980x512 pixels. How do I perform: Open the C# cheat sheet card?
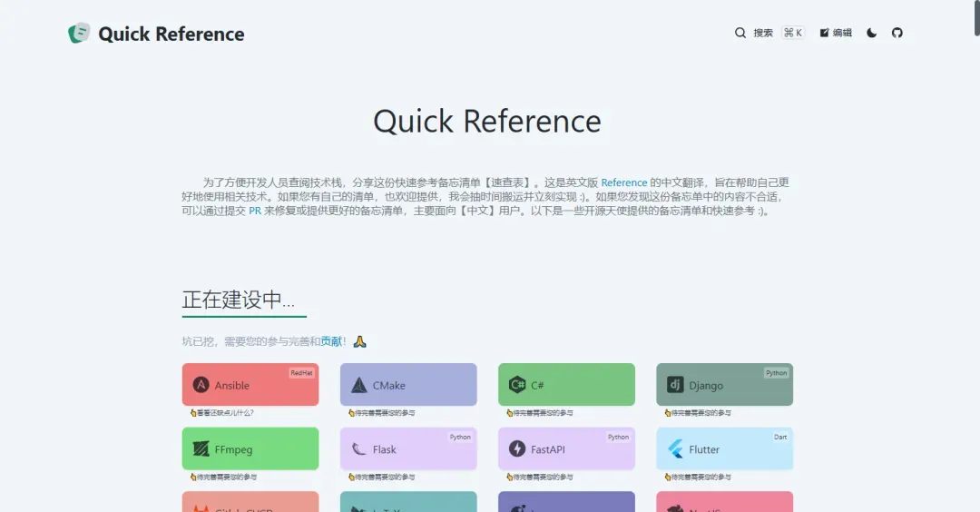point(566,385)
